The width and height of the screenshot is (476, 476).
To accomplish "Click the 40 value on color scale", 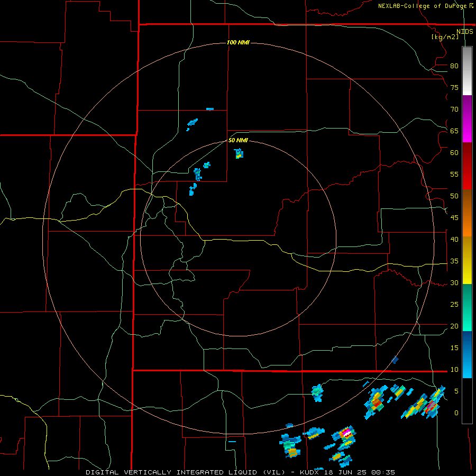I will (x=454, y=239).
